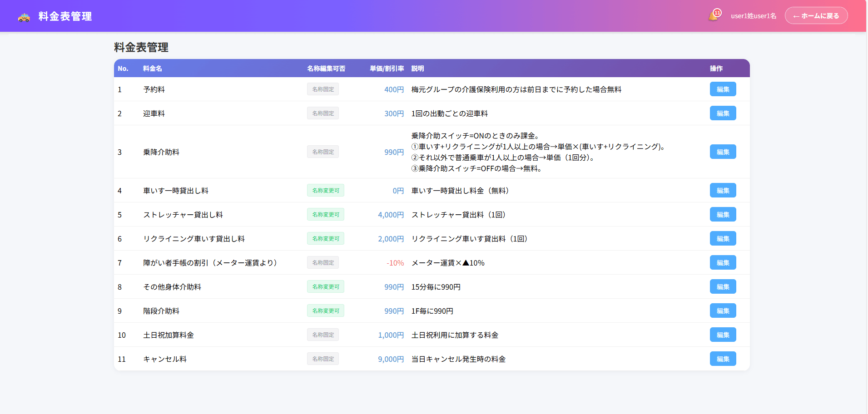Click the 料金名 column header
Screen dimensions: 868x414
tap(153, 69)
